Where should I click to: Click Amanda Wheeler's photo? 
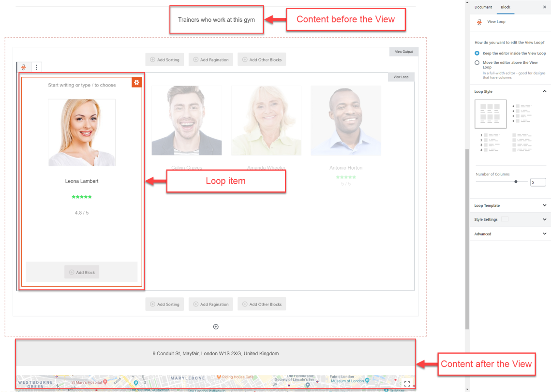point(267,120)
